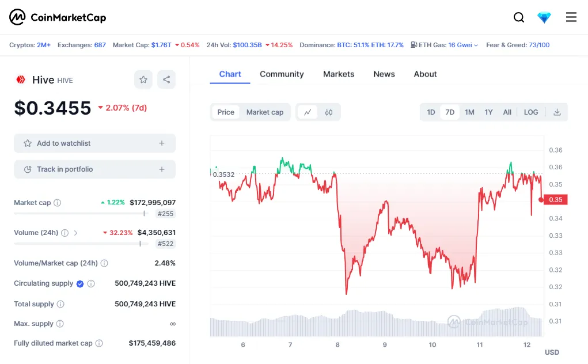Click the Track in portfolio button

tap(94, 169)
